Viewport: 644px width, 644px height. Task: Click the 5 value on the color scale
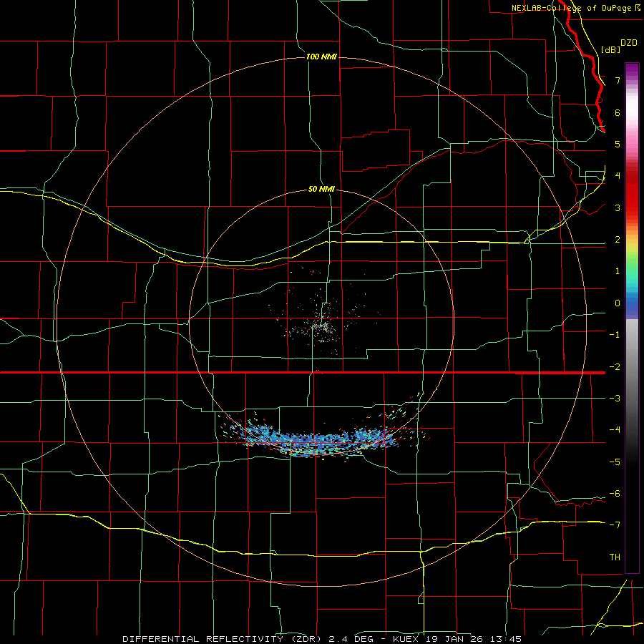pos(618,144)
